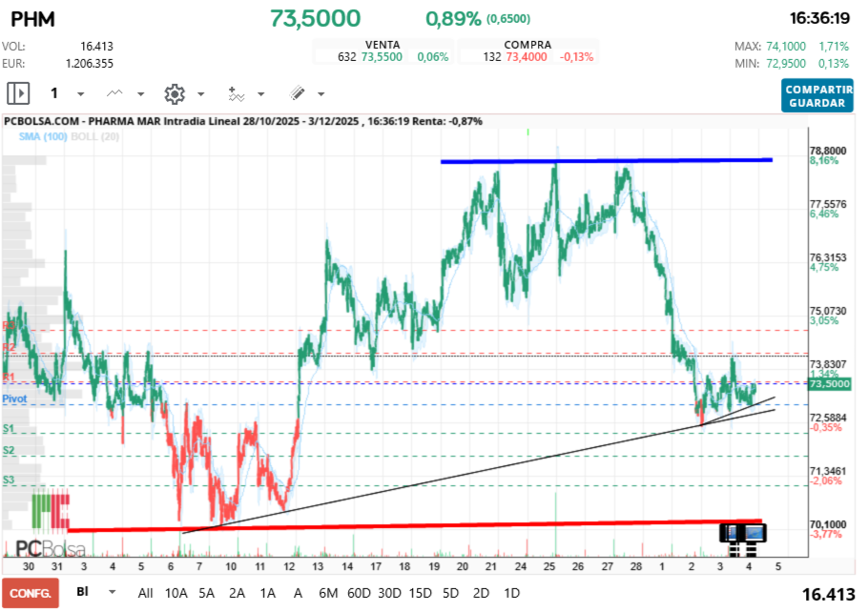Open the timeframe dropdown next to 1
The image size is (868, 613).
pos(79,93)
